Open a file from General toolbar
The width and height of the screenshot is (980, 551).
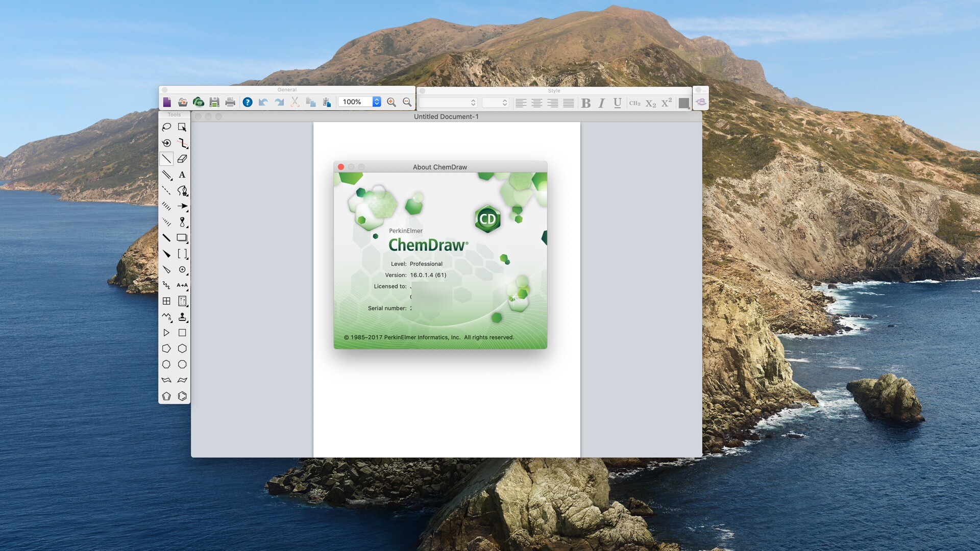183,102
